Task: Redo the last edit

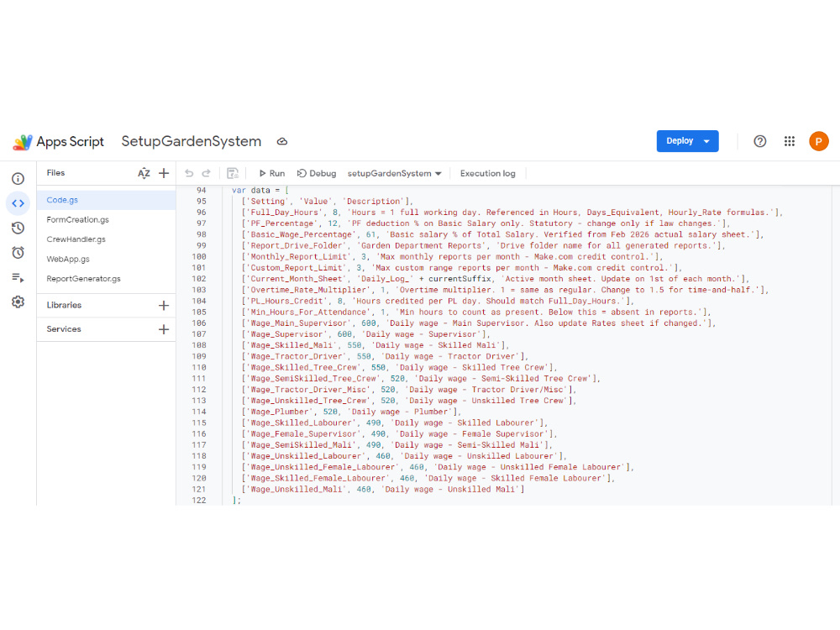Action: 207,173
